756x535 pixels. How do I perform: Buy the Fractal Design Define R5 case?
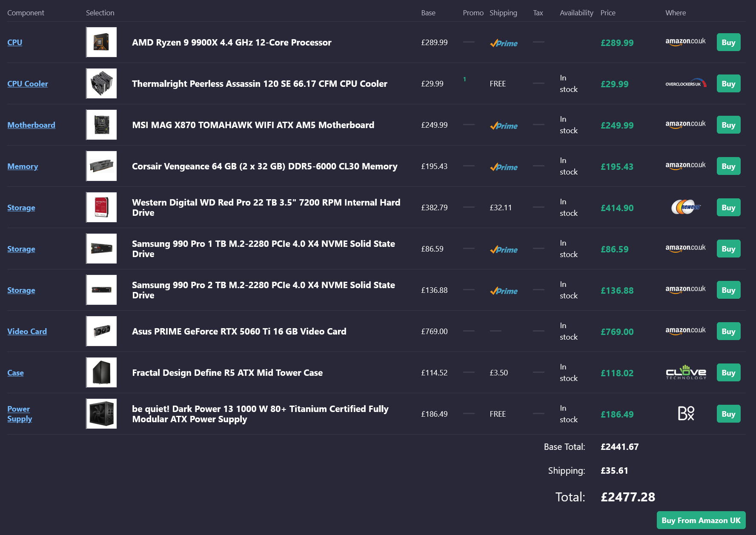[x=728, y=373]
